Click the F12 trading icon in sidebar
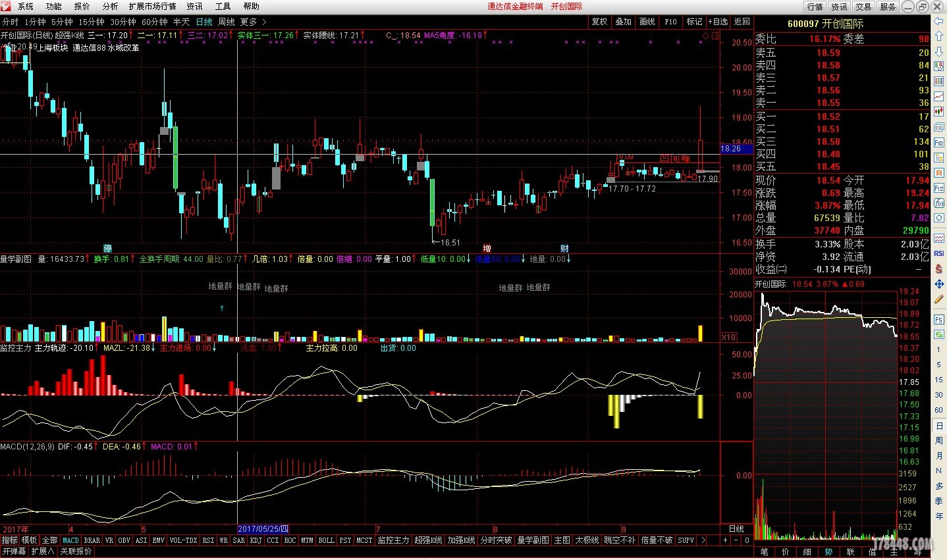 pos(938,188)
